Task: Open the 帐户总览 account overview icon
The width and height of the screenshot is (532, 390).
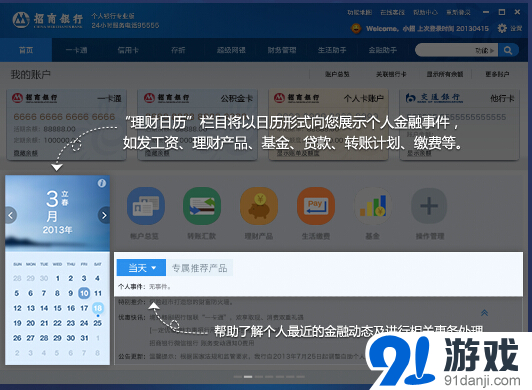Action: (146, 206)
